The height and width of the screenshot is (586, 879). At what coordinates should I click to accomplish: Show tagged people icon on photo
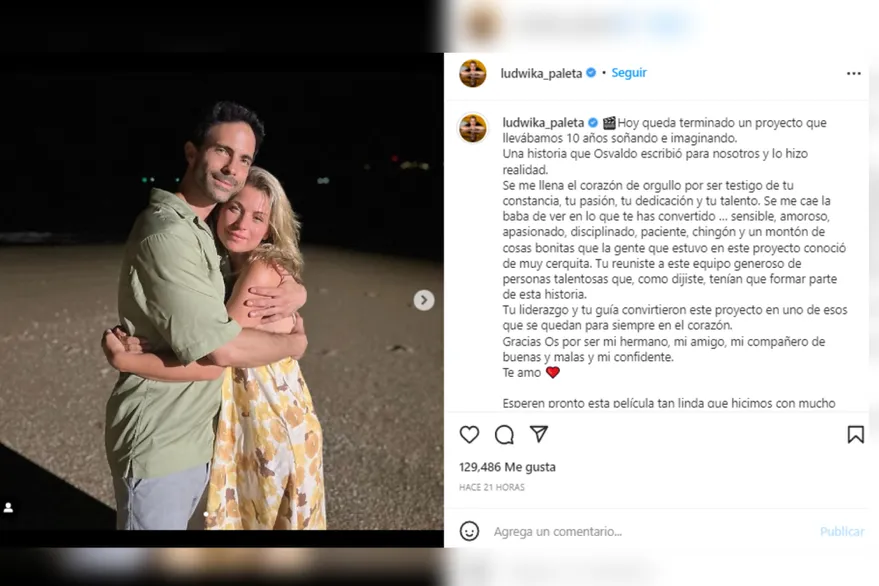tap(8, 507)
